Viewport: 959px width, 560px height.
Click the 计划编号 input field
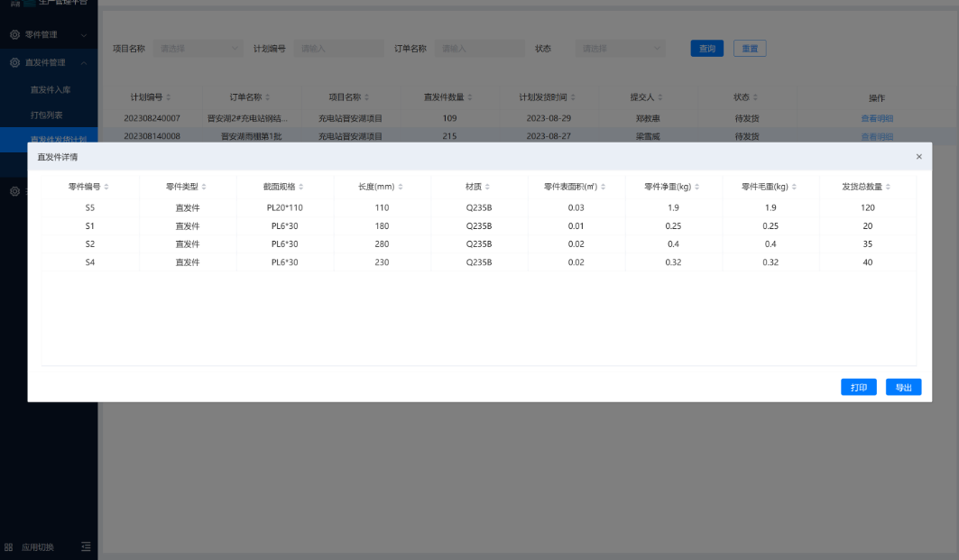coord(338,49)
